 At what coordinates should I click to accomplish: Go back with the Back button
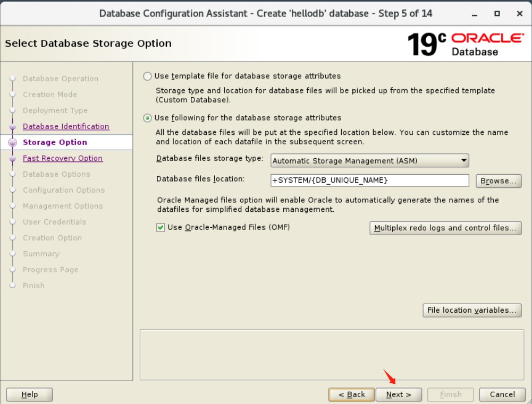click(x=351, y=394)
